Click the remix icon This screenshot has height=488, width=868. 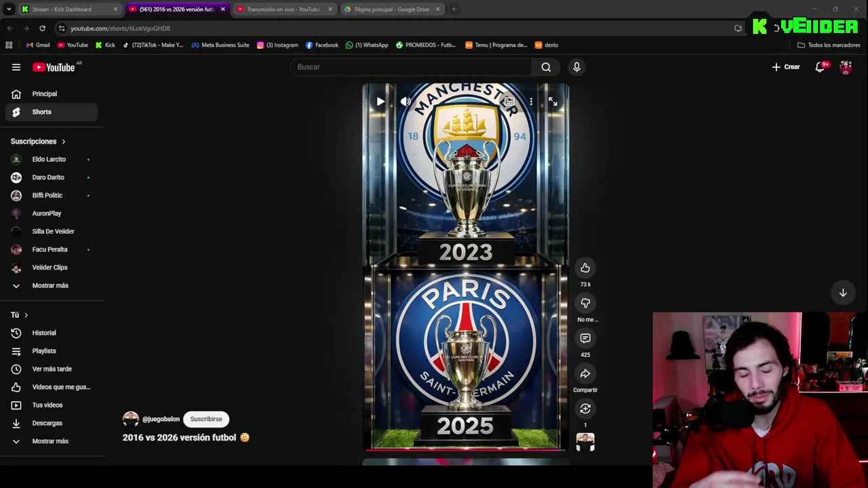(585, 409)
